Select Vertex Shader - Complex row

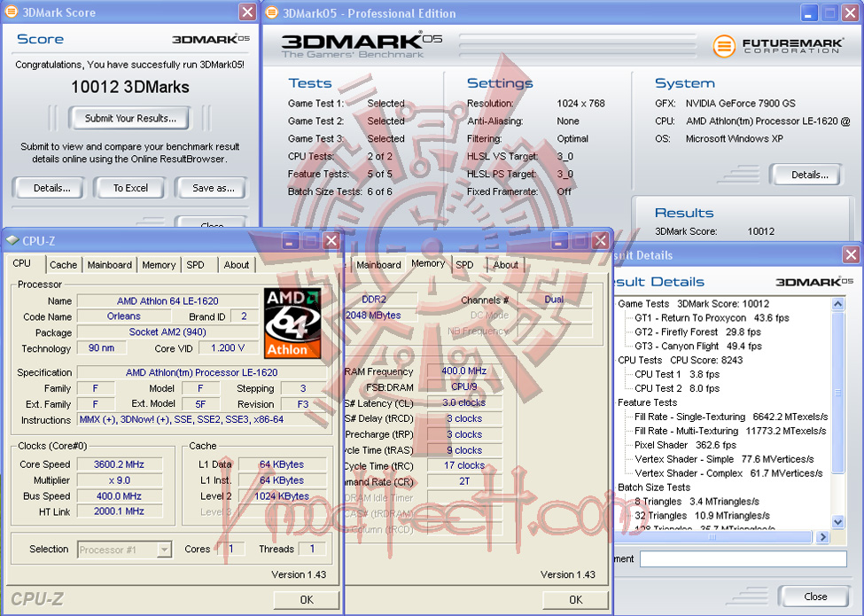(728, 473)
